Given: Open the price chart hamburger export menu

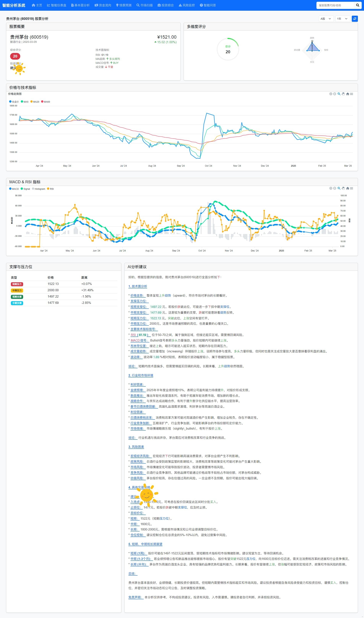Looking at the screenshot, I should [352, 94].
